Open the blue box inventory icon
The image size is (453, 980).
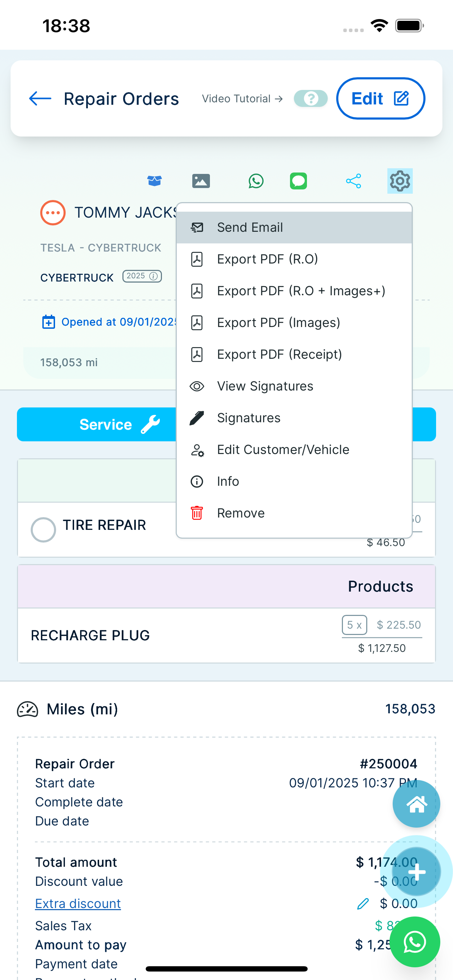pyautogui.click(x=155, y=181)
